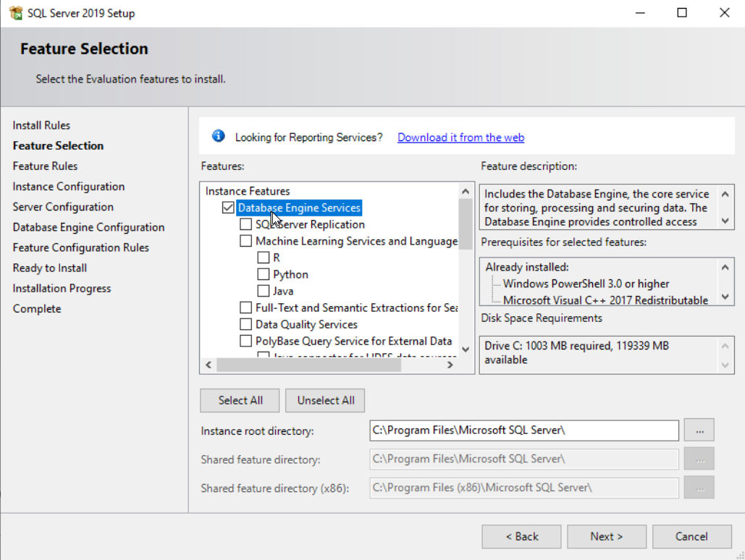
Task: Select Machine Learning Services tree item
Action: (x=355, y=241)
